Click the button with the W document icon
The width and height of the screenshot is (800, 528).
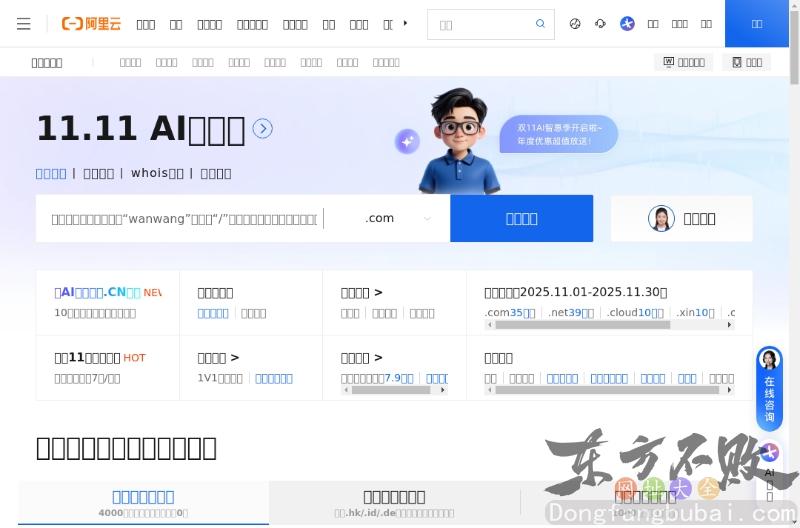point(684,62)
